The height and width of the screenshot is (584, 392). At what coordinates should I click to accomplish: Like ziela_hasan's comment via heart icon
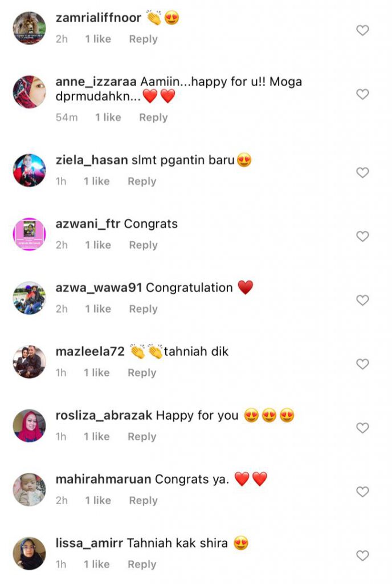coord(362,172)
